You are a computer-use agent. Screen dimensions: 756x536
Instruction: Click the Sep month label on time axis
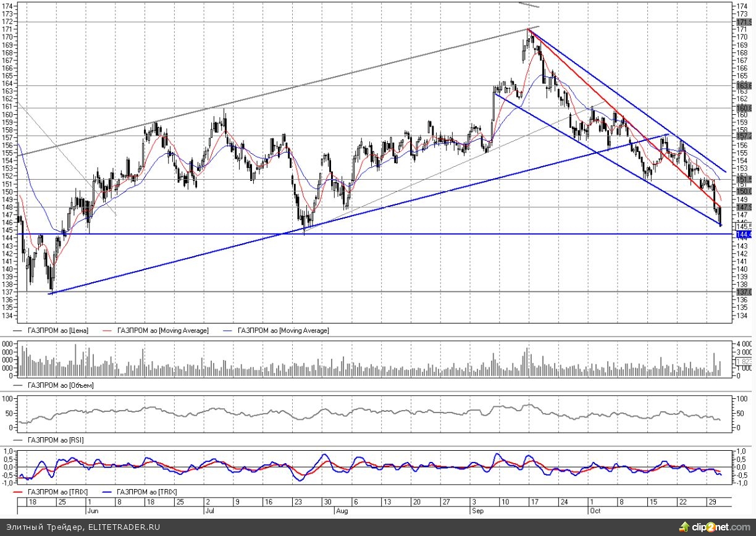point(477,511)
